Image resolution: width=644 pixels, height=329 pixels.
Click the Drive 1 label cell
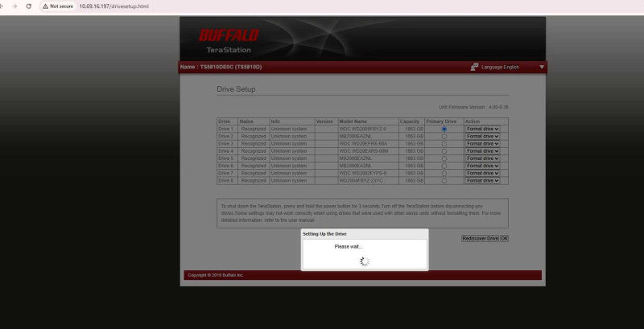tap(225, 129)
